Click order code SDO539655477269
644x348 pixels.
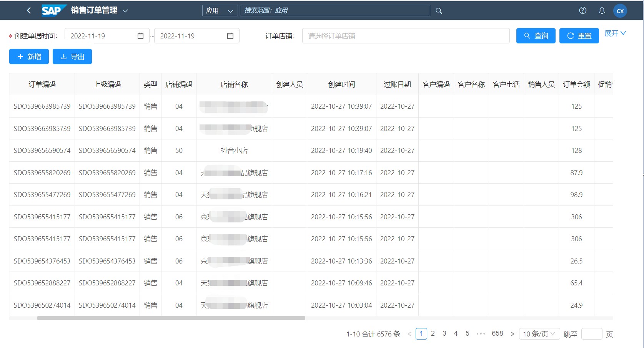tap(42, 195)
